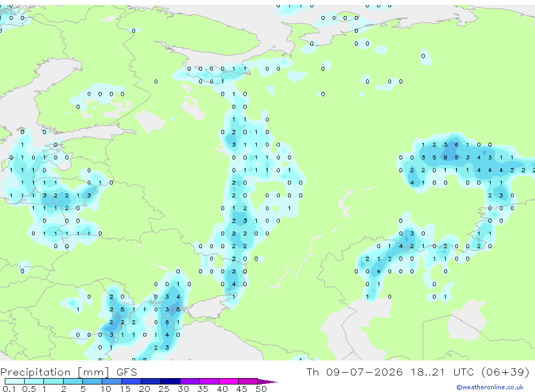Pick the 15–20 mm legend color swatch

pos(132,381)
